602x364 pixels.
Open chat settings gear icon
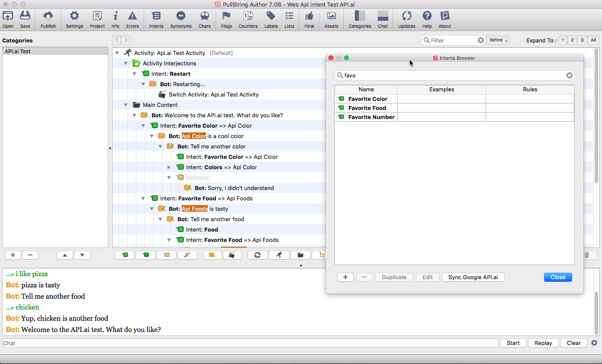click(594, 343)
